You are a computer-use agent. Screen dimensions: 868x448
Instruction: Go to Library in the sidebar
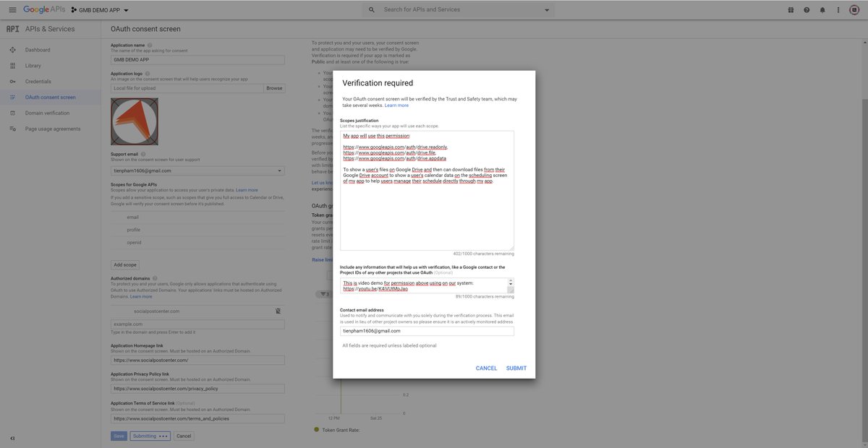click(33, 66)
